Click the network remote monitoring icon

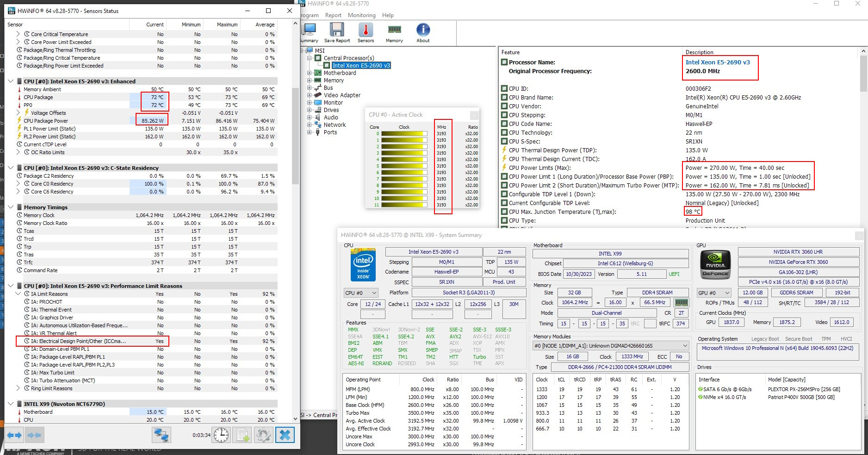(x=161, y=435)
